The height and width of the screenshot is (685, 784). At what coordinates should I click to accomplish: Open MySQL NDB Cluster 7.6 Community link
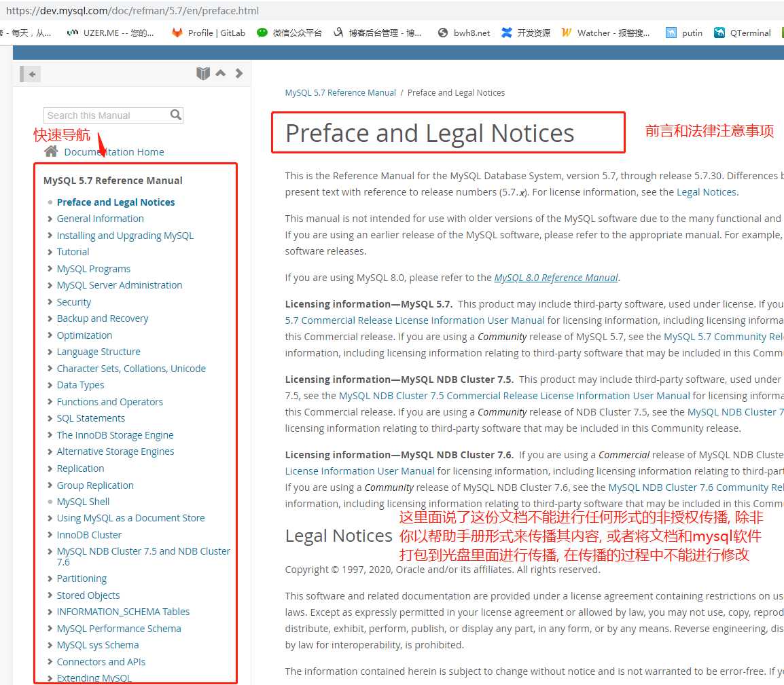click(x=696, y=487)
